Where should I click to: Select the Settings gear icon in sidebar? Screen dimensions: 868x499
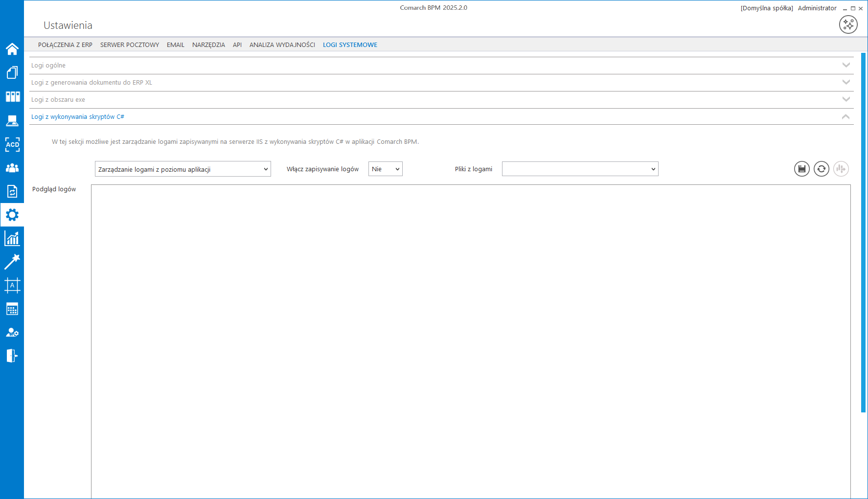pos(12,215)
